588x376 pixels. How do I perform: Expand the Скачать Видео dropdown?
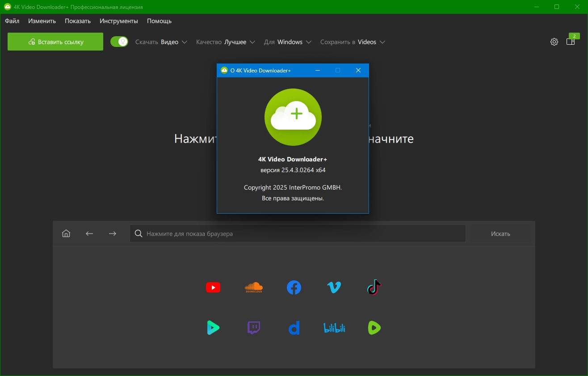click(161, 42)
